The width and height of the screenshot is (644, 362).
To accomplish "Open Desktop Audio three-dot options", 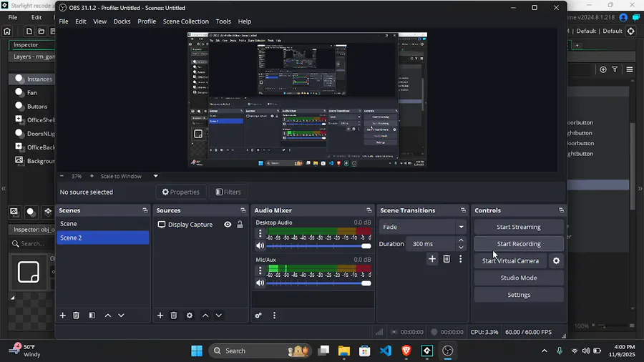I will pos(260,233).
